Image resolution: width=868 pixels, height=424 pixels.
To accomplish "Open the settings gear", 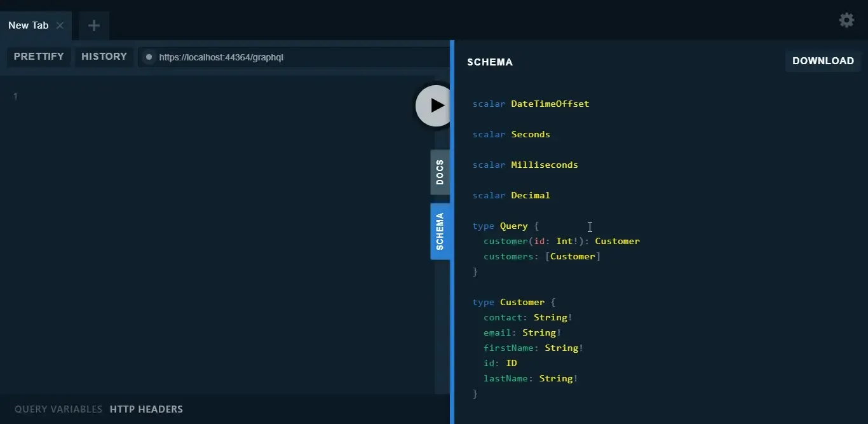I will coord(846,20).
